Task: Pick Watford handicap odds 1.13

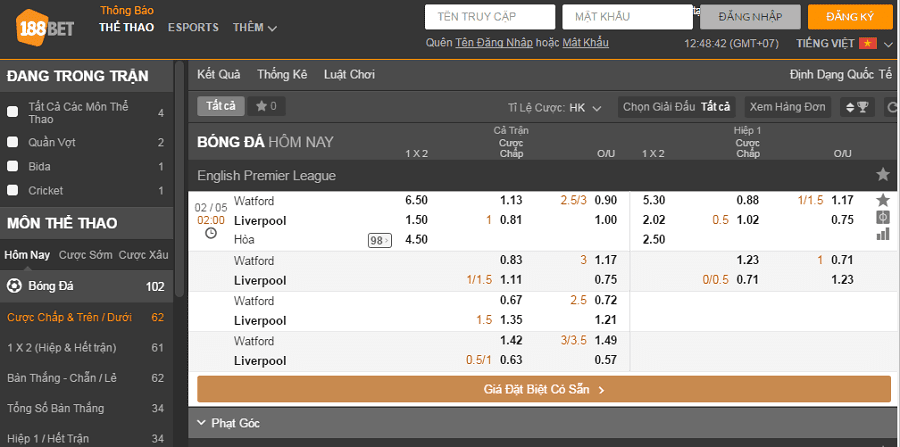Action: (511, 200)
